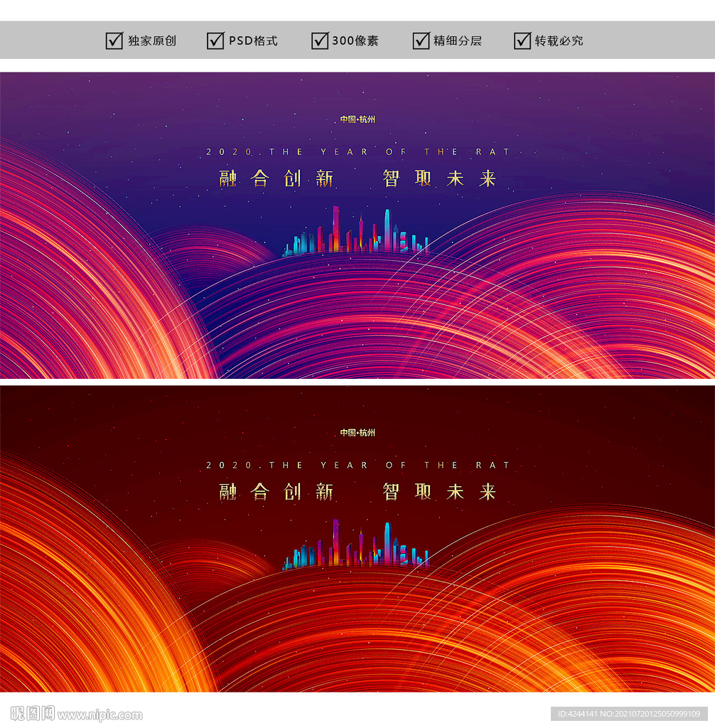Image resolution: width=715 pixels, height=728 pixels.
Task: Click the English year line on red banner
Action: tap(358, 465)
